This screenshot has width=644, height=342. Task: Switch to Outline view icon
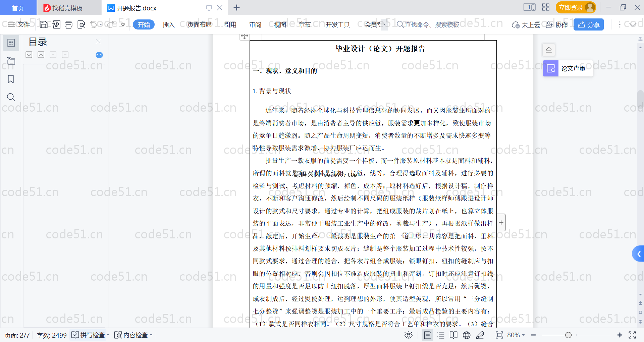441,335
